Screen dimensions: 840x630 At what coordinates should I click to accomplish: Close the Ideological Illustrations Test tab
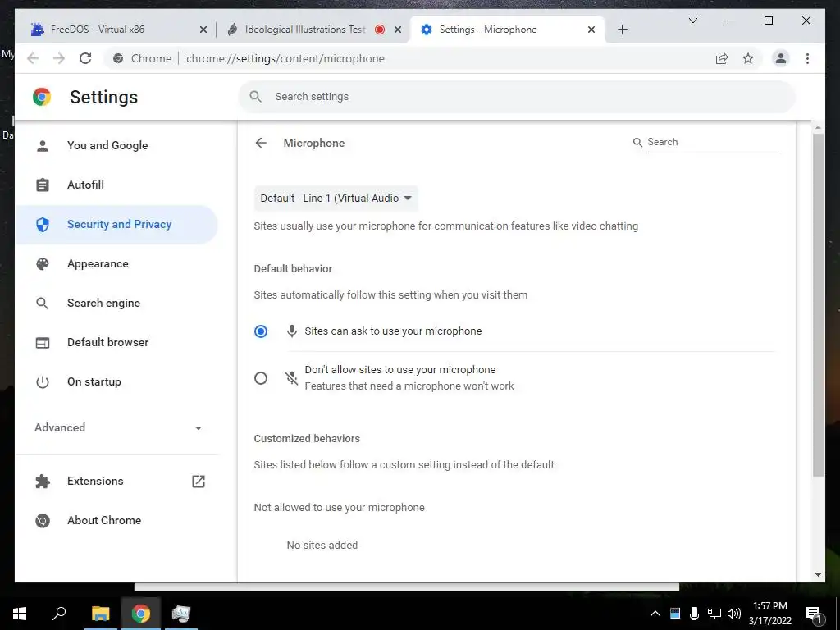point(398,30)
